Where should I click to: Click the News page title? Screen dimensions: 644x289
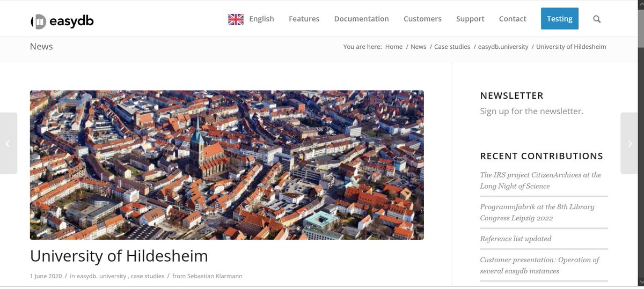41,47
